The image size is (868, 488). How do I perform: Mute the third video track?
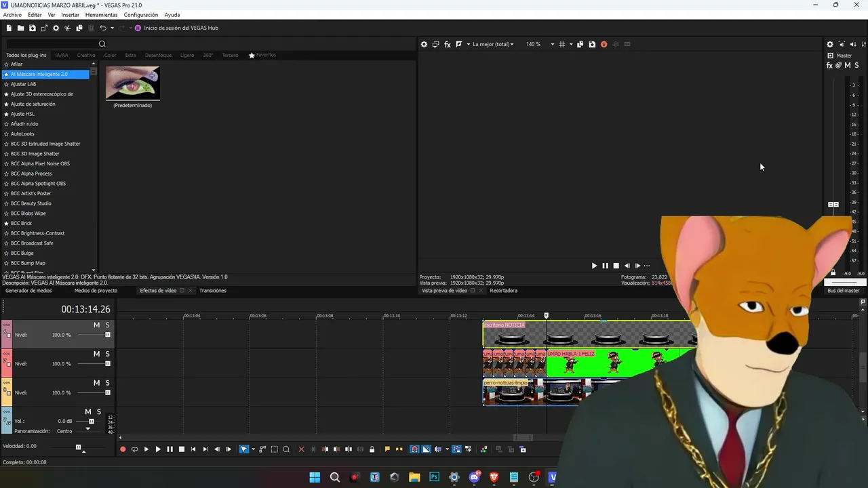click(x=96, y=383)
